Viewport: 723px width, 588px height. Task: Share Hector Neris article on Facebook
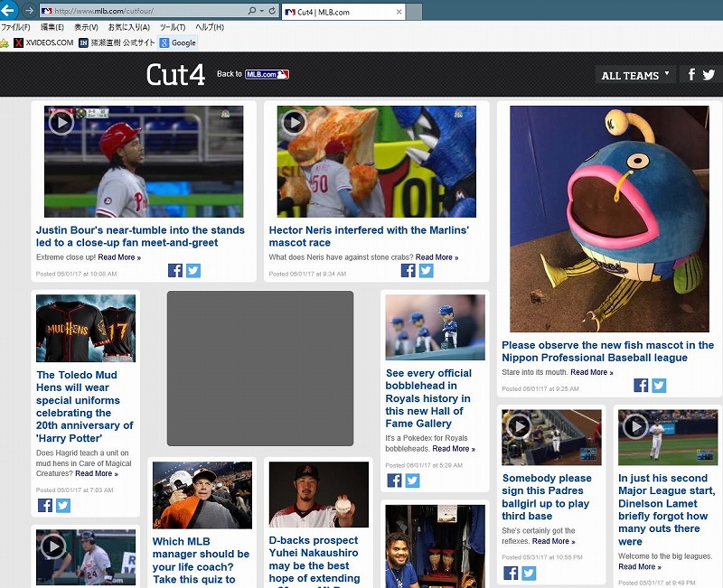tap(408, 270)
